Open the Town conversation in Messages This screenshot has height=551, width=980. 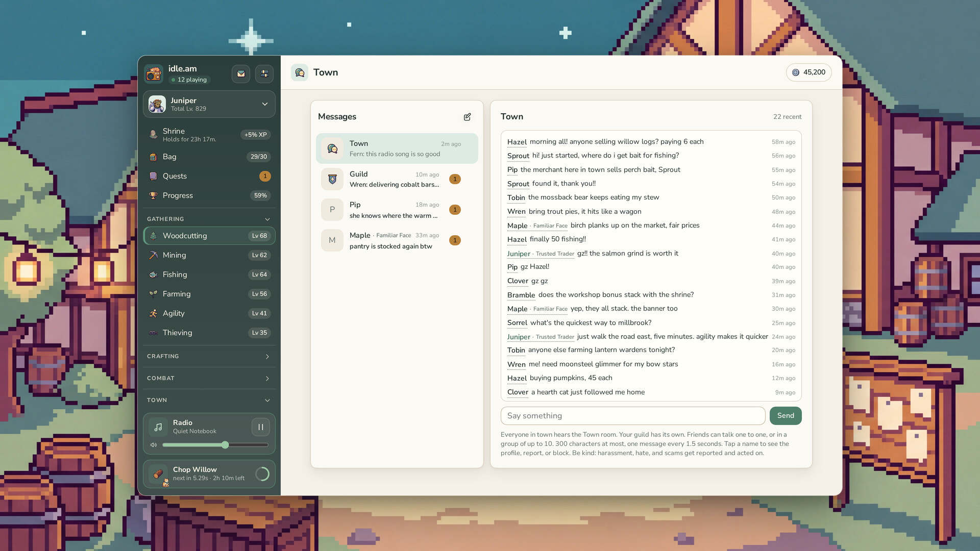[x=397, y=148]
